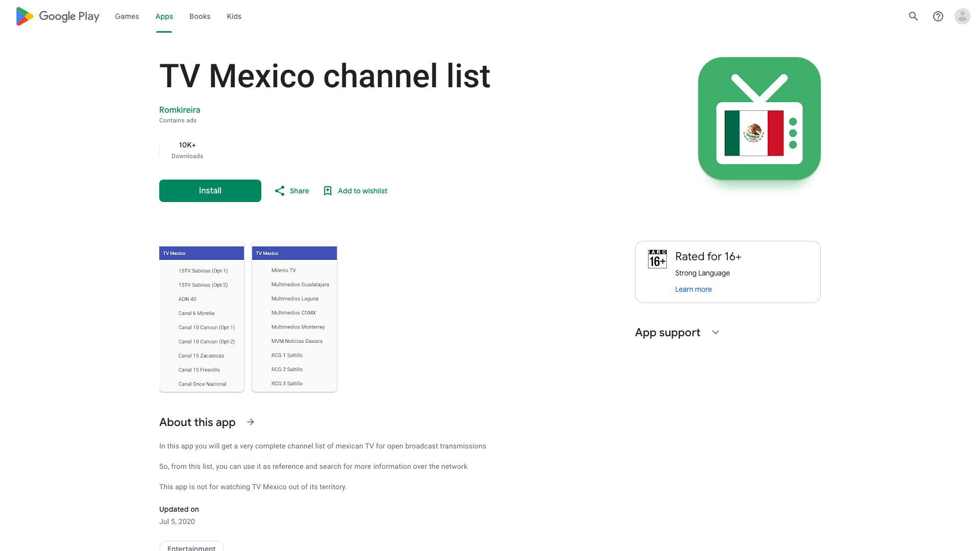The height and width of the screenshot is (551, 980).
Task: Go to the Games tab
Action: coord(127,16)
